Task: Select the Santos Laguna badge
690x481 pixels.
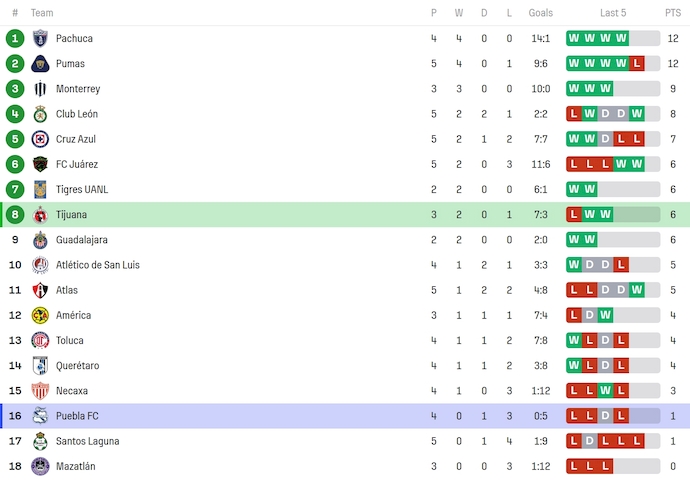Action: (40, 441)
